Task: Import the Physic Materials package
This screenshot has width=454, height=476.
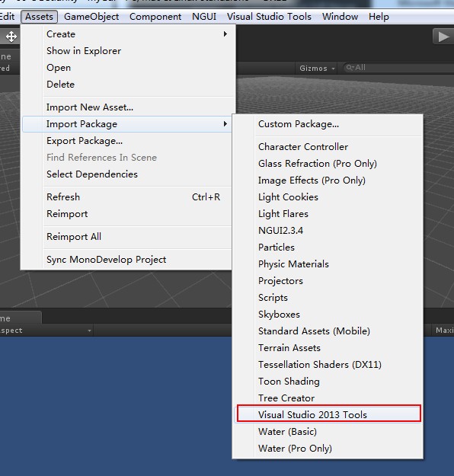Action: [x=328, y=264]
